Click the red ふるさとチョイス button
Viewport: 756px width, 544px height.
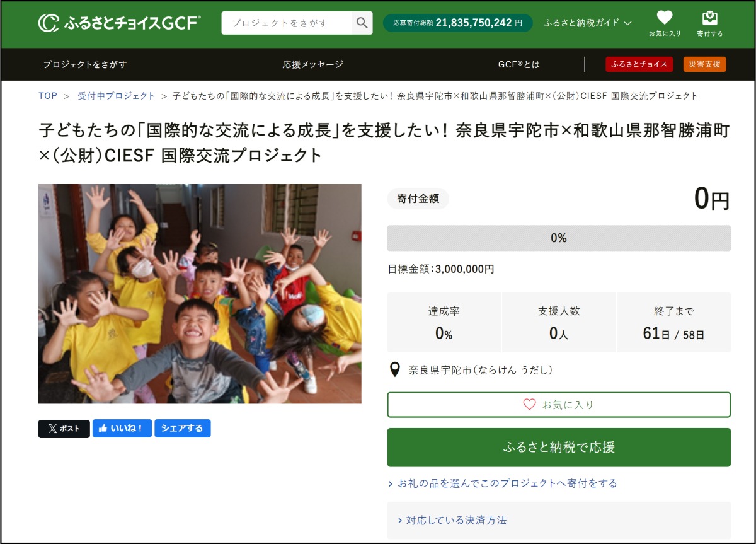tap(639, 64)
